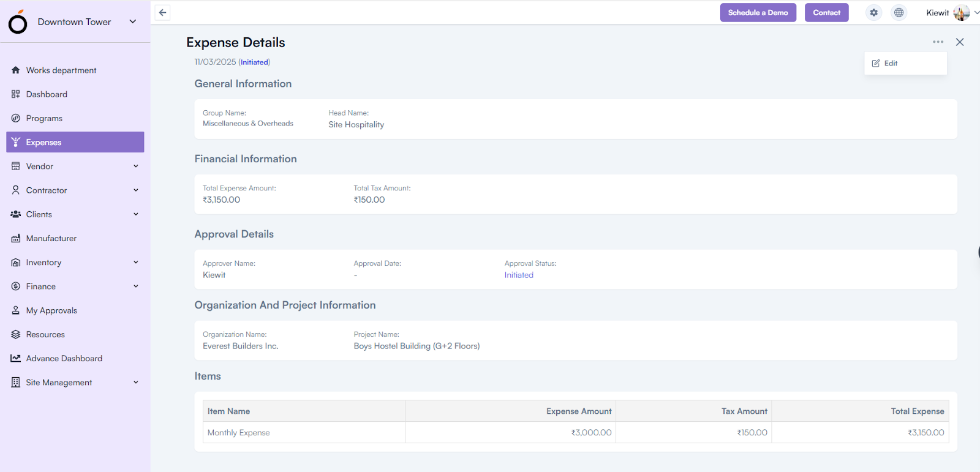The width and height of the screenshot is (980, 472).
Task: Go to Dashboard in sidebar
Action: (x=75, y=94)
